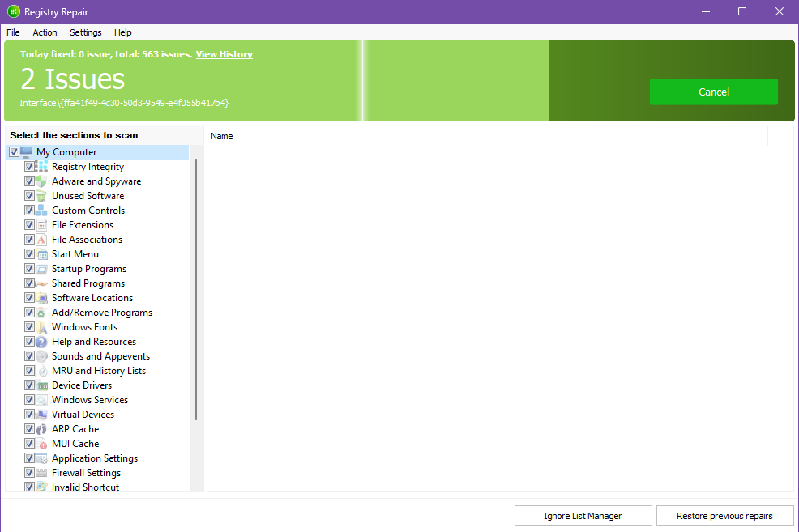Click the File Extensions document icon

[x=42, y=225]
